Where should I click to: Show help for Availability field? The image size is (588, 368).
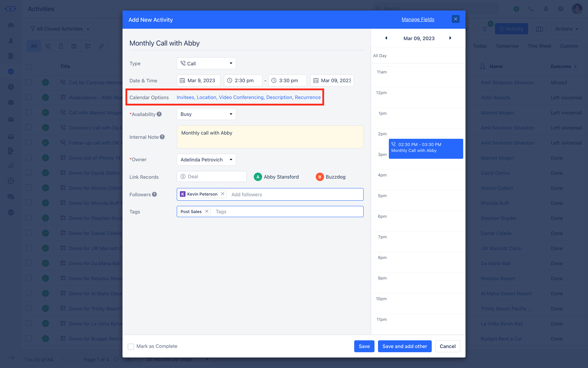click(159, 114)
